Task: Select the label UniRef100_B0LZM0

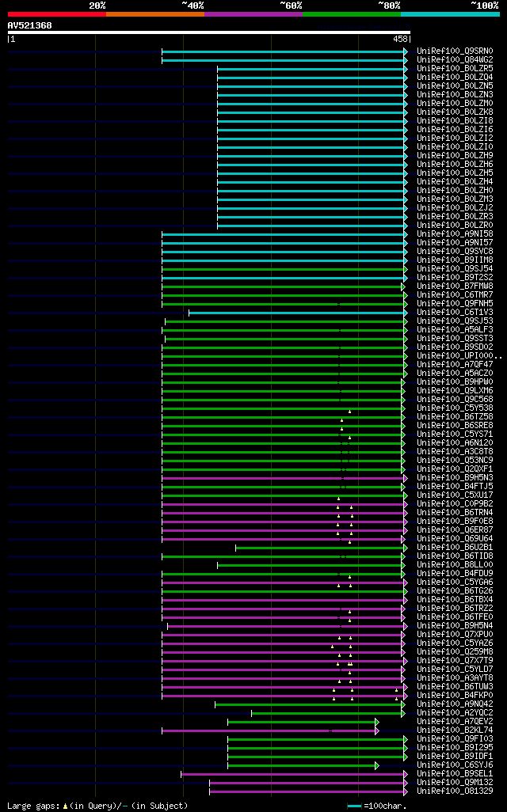Action: click(456, 104)
